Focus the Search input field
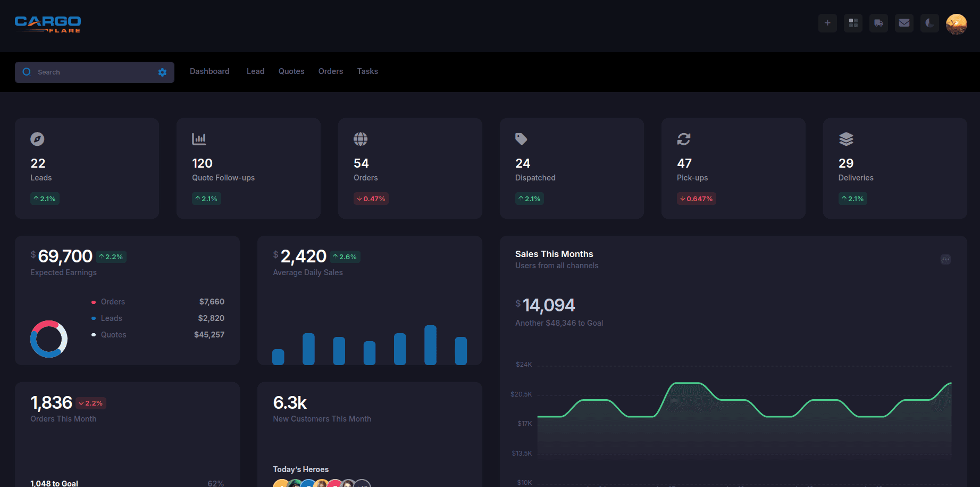 pyautogui.click(x=95, y=72)
